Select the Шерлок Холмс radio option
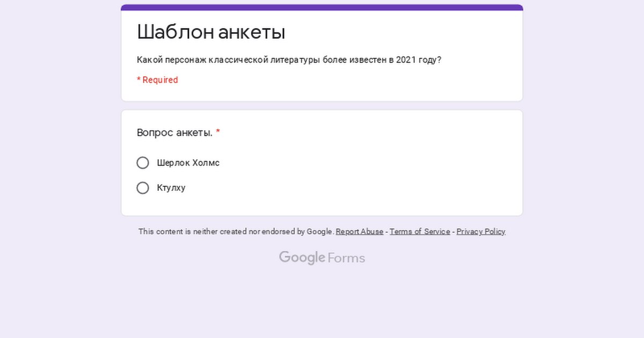644x338 pixels. tap(143, 163)
